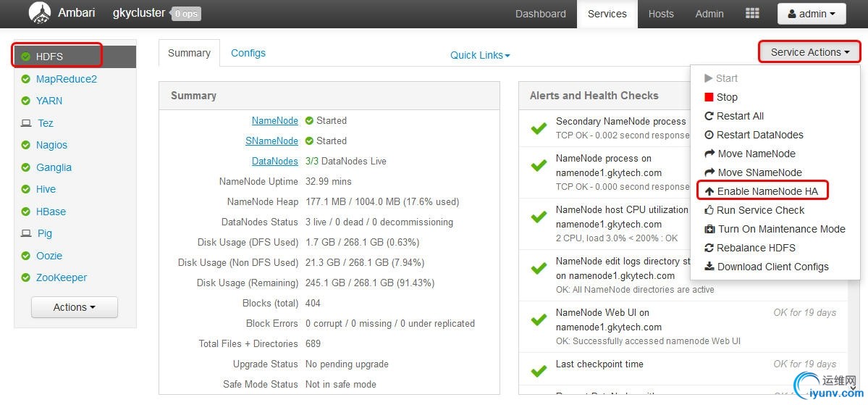Click the Download Client Configs icon
This screenshot has height=405, width=868.
(709, 267)
